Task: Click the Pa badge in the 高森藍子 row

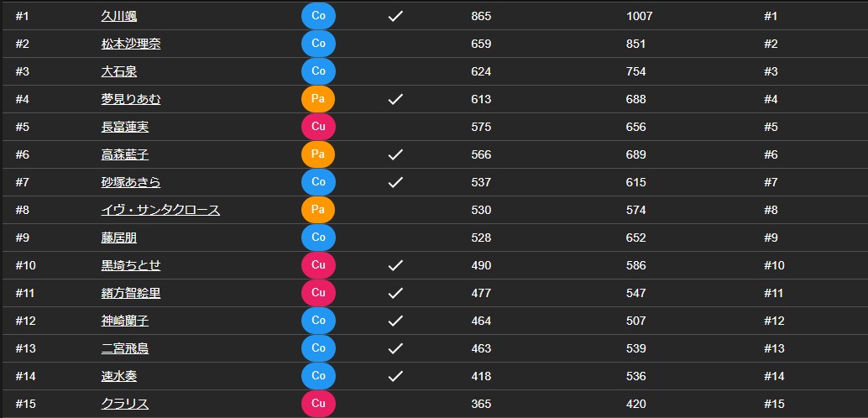Action: 318,154
